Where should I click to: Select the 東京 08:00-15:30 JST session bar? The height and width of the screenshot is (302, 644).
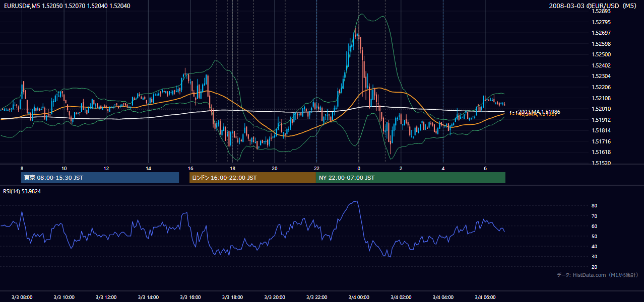pos(100,178)
